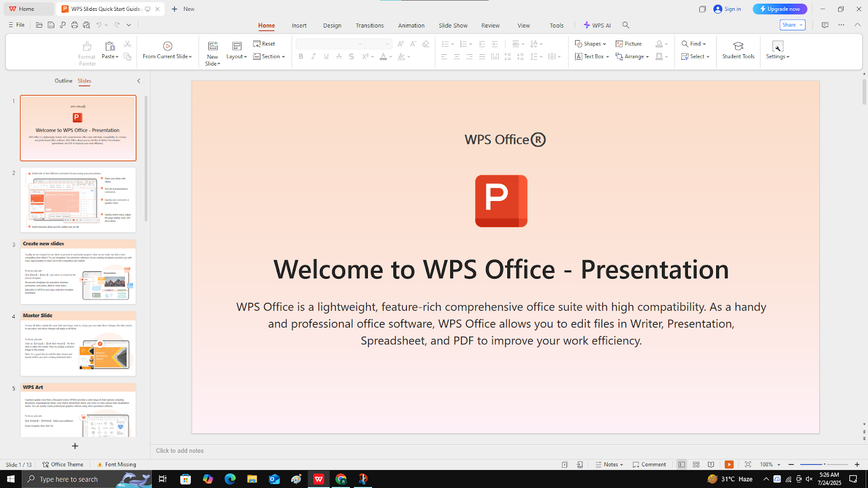Open the File menu
Viewport: 868px width, 488px height.
(x=16, y=25)
